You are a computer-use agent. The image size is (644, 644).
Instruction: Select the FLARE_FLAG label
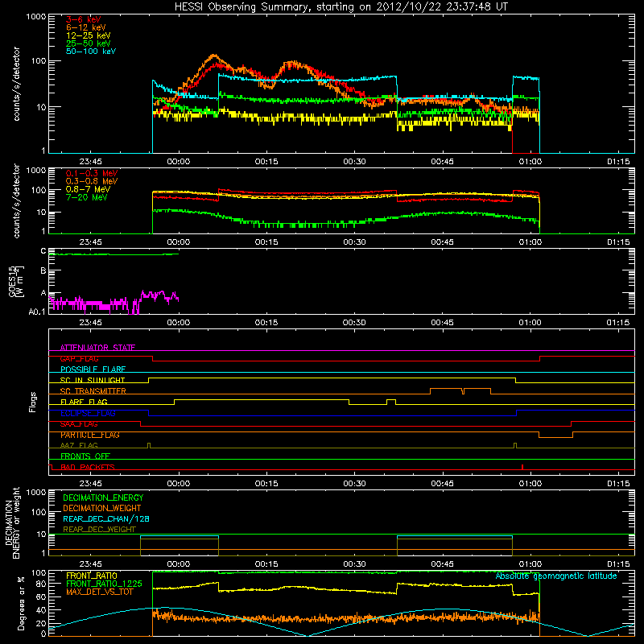(x=84, y=402)
